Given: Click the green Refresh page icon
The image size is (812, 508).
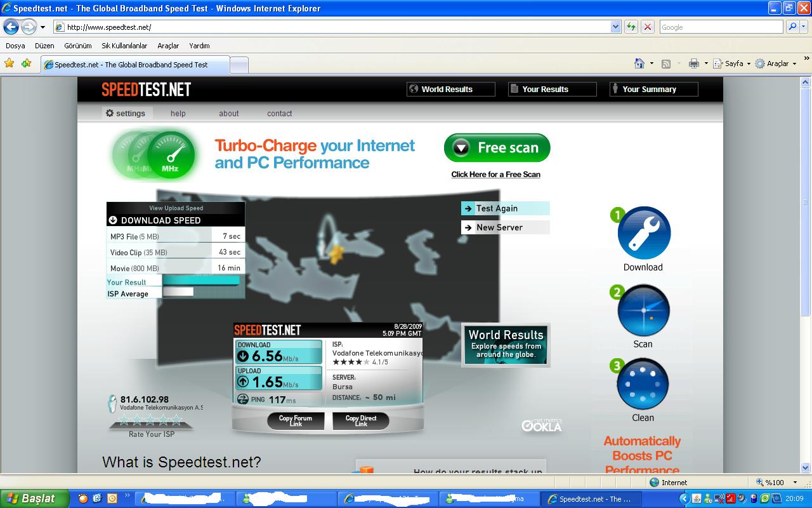Looking at the screenshot, I should tap(631, 27).
